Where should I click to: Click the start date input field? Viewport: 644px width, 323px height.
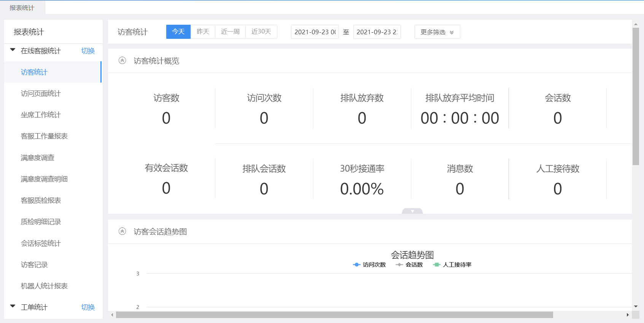pyautogui.click(x=315, y=32)
